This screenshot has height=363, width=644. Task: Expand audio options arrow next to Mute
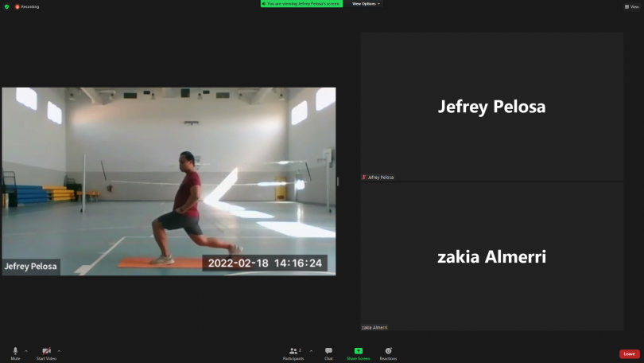[x=26, y=350]
